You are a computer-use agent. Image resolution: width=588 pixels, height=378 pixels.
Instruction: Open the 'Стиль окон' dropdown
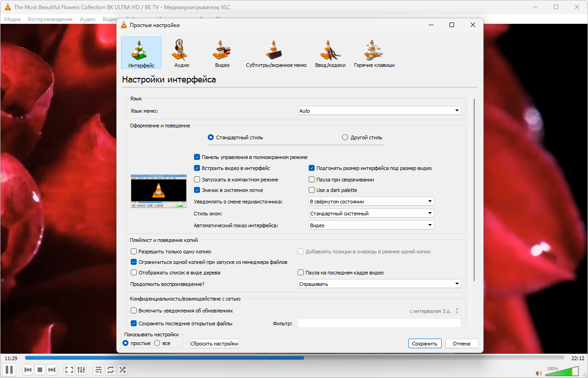tap(371, 213)
